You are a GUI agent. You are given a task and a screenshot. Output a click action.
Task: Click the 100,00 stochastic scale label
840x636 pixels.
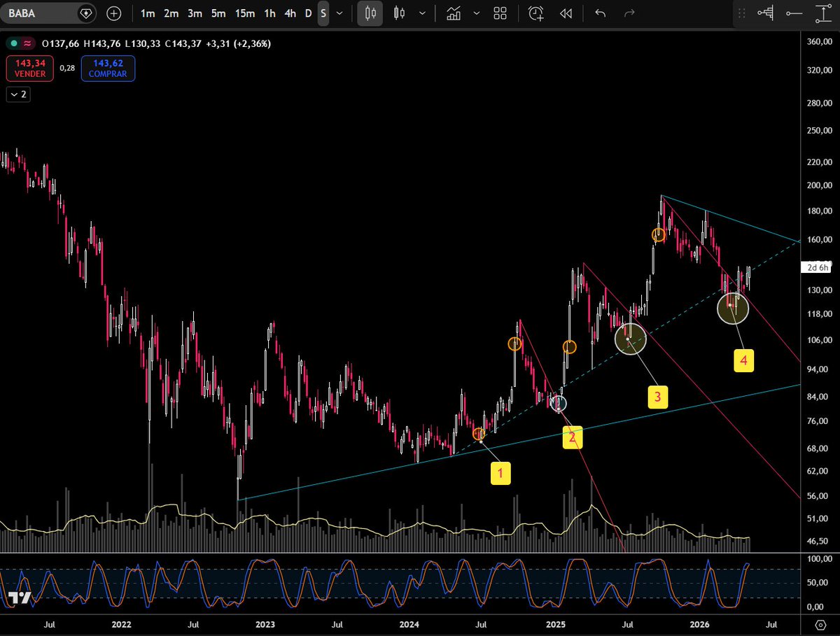click(820, 559)
